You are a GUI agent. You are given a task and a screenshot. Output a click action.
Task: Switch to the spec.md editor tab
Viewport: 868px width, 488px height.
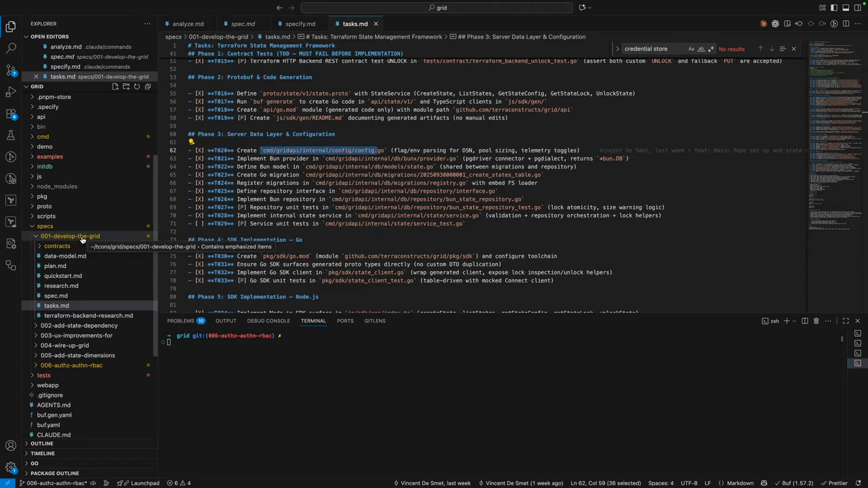click(x=242, y=24)
